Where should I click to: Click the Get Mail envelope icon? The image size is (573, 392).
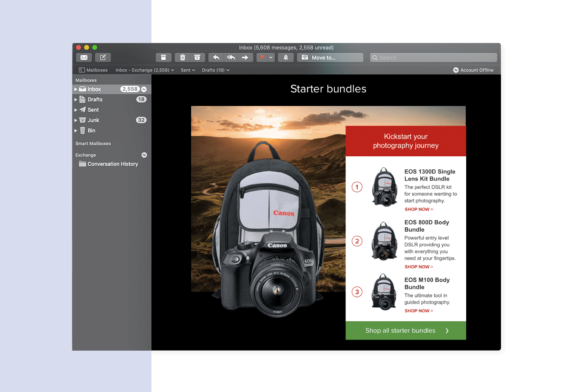(84, 58)
